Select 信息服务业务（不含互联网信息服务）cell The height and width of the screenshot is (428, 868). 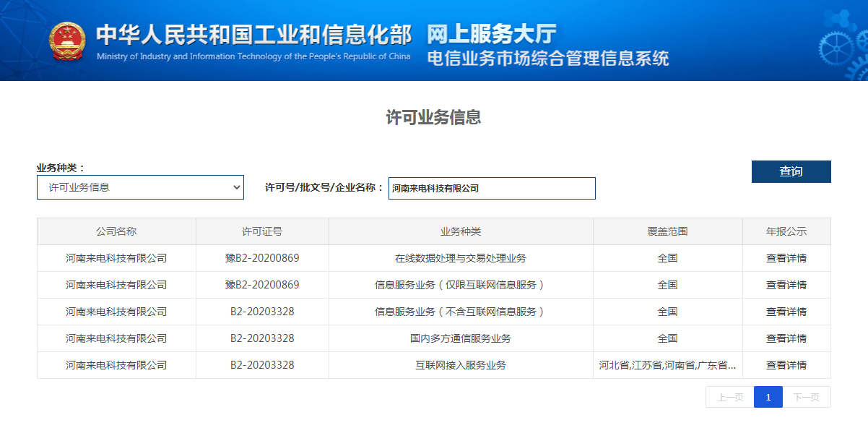pyautogui.click(x=461, y=312)
